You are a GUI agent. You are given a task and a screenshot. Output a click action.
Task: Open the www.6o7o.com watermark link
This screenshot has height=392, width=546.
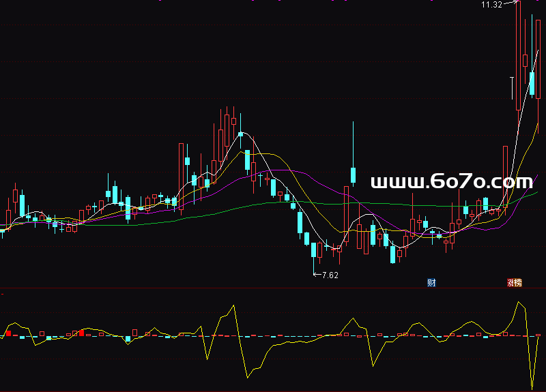point(451,182)
